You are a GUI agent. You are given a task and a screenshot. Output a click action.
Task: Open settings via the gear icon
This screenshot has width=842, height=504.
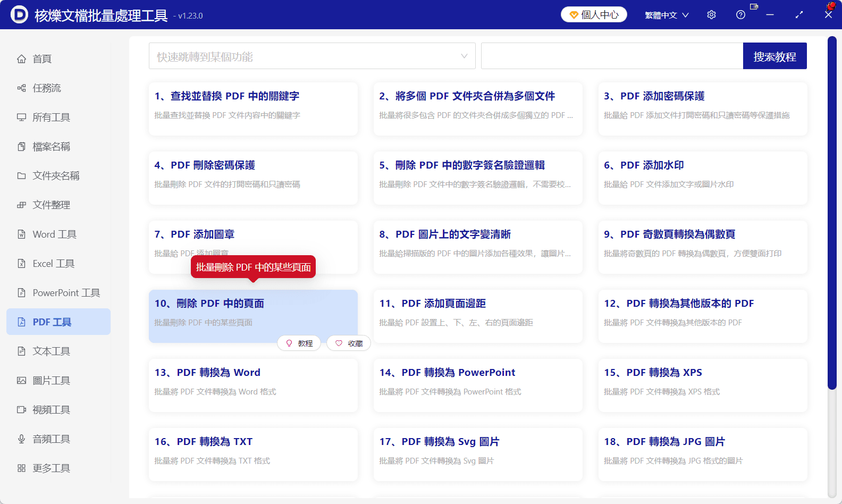(x=711, y=15)
